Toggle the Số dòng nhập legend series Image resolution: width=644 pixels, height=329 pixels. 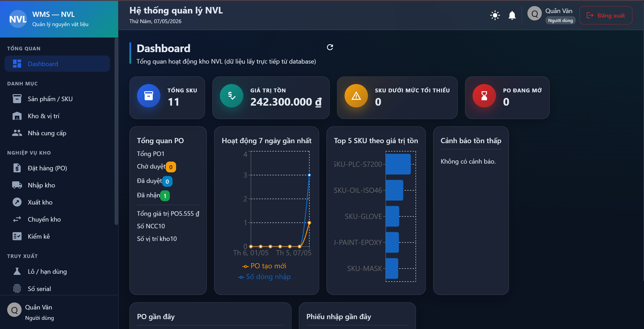264,276
